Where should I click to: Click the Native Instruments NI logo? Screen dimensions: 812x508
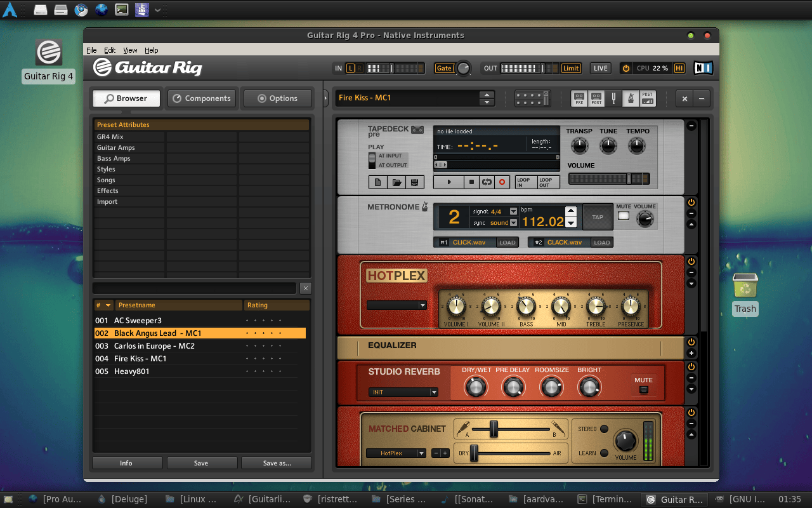(x=703, y=68)
